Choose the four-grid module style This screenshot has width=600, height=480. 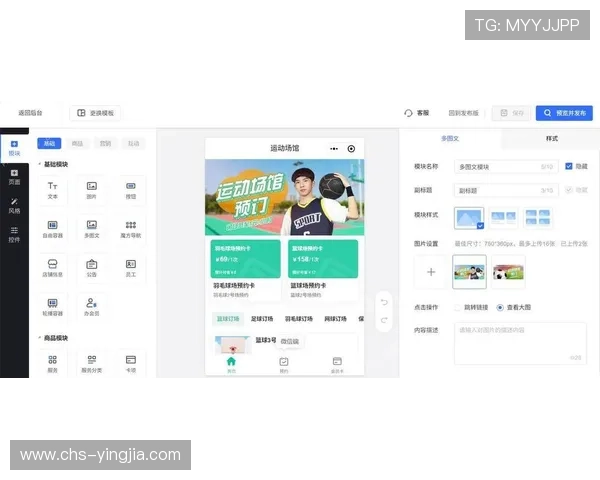(538, 218)
